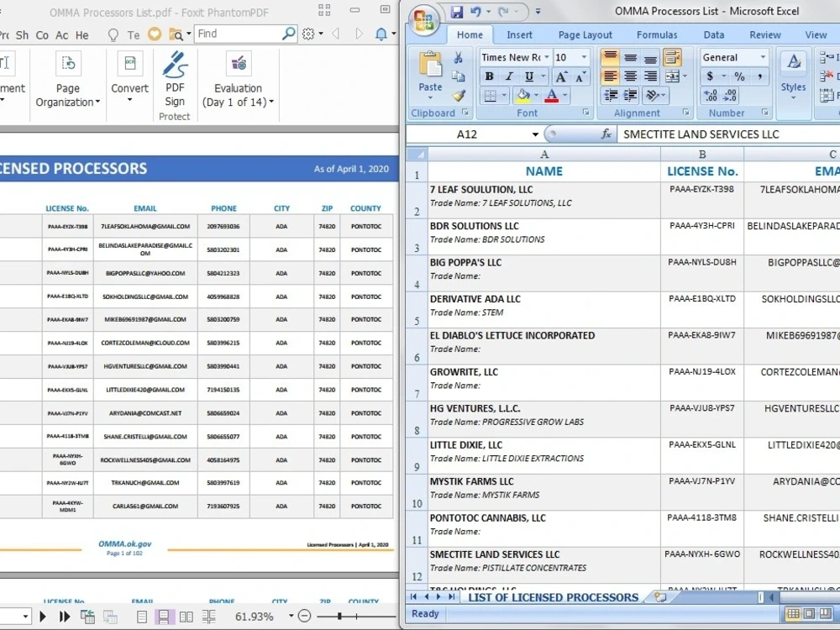
Task: Toggle Center horizontal alignment in Excel
Action: [x=631, y=76]
